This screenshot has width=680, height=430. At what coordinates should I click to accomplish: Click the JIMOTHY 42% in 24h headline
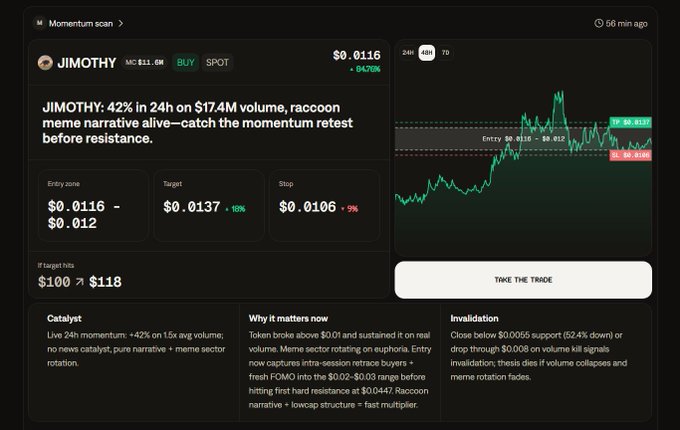(x=197, y=123)
